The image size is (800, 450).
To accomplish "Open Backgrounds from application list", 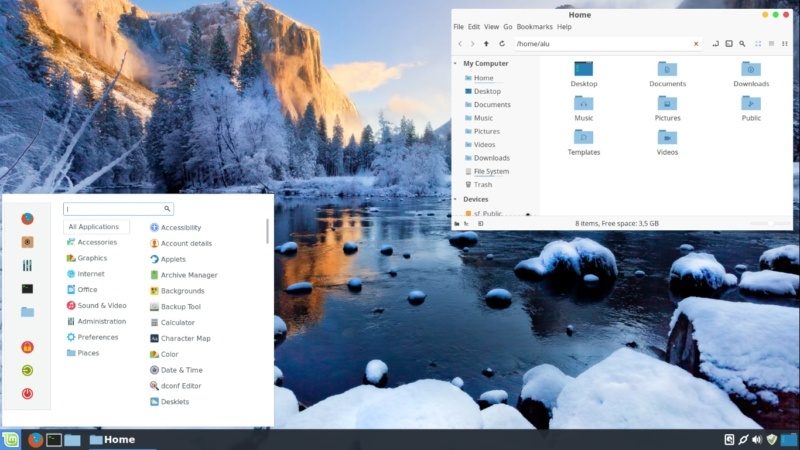I will pyautogui.click(x=177, y=291).
